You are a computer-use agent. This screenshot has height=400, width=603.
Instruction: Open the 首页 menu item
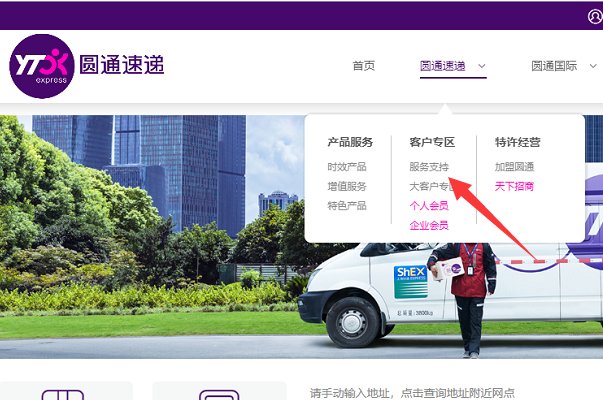click(x=364, y=66)
